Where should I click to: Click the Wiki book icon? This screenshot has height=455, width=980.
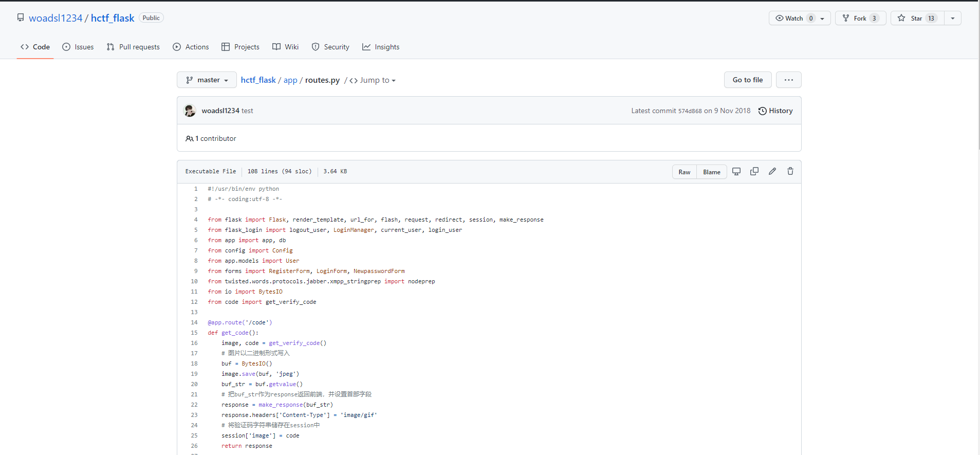tap(276, 47)
